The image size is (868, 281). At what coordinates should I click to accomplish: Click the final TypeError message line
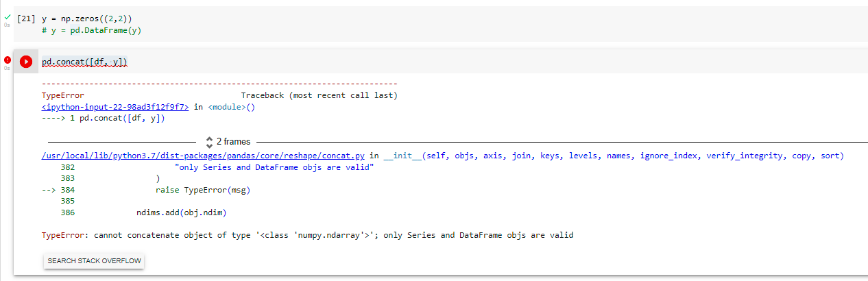pos(308,235)
